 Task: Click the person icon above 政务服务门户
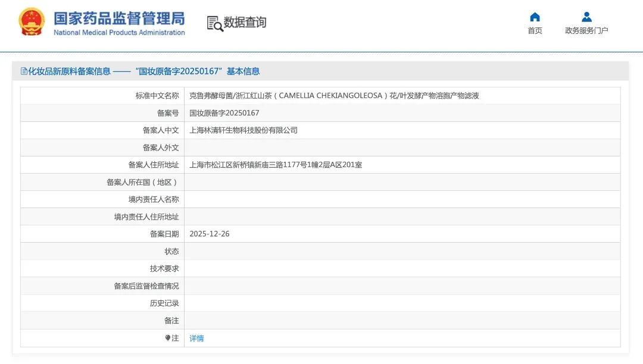[x=585, y=16]
